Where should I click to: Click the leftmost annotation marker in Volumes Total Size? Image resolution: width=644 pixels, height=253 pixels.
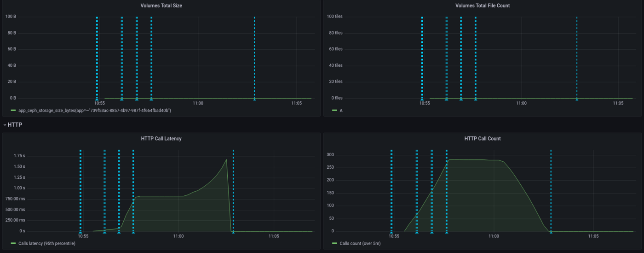pos(97,99)
